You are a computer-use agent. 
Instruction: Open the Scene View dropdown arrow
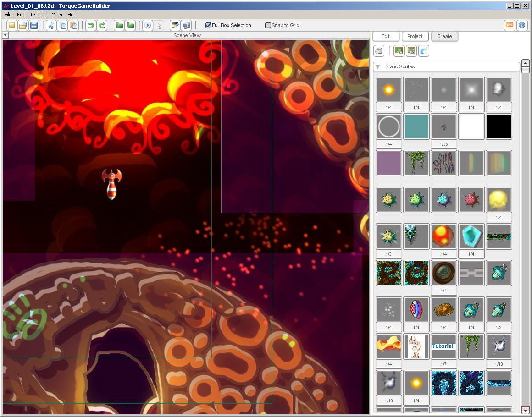tap(5, 35)
